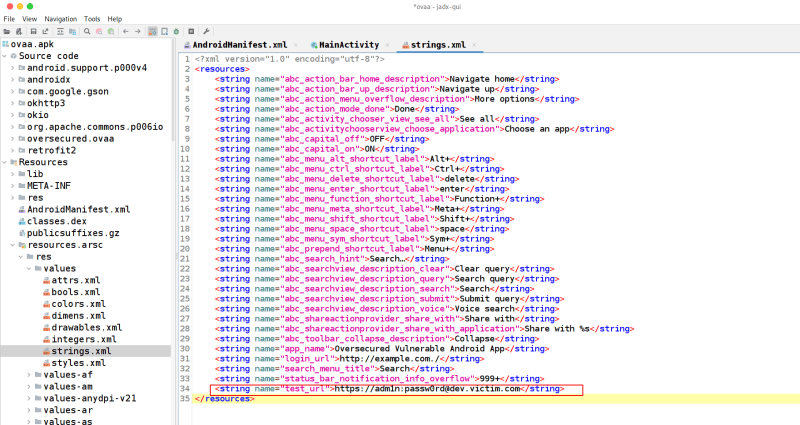Click the macOS green maximize button
Viewport: 800px width, 425px height.
click(x=30, y=6)
